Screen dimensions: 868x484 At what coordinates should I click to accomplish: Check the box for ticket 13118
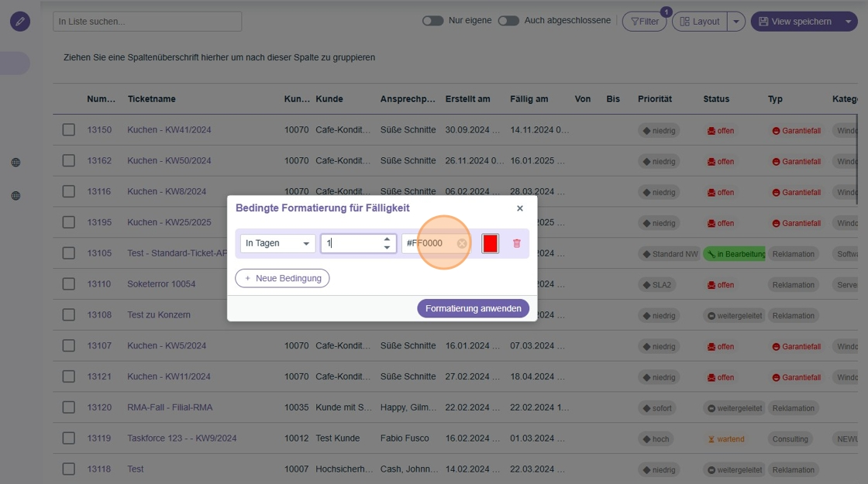coord(69,469)
